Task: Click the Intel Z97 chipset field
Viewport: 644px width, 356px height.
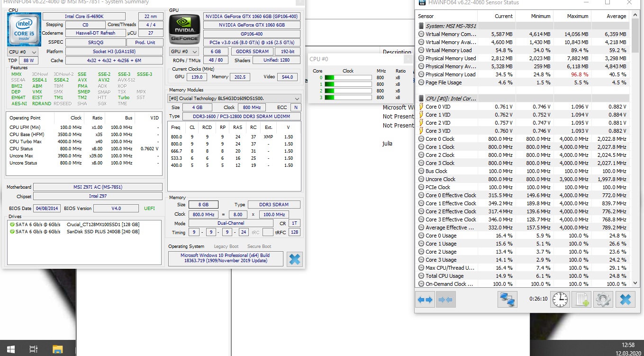Action: (x=98, y=196)
